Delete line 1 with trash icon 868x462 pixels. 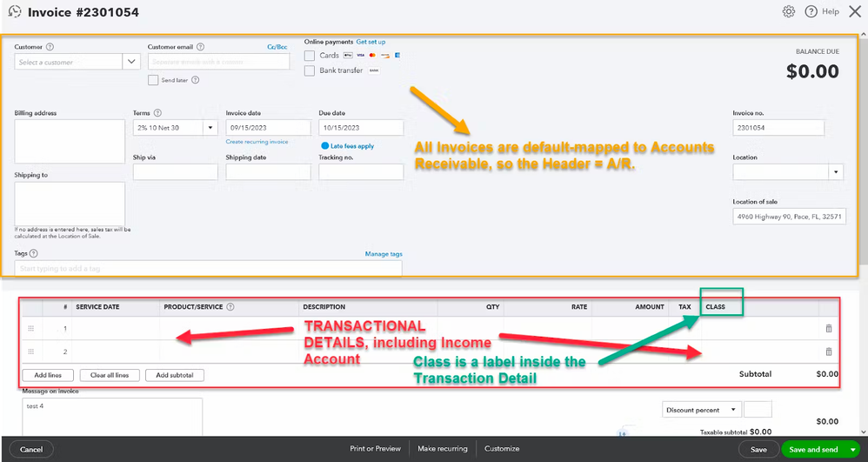click(829, 329)
